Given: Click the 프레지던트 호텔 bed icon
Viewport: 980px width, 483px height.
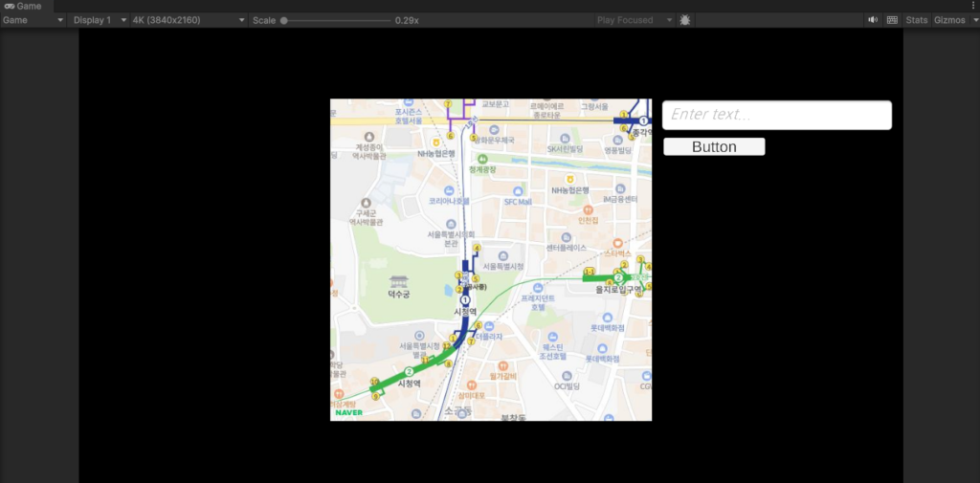Looking at the screenshot, I should (538, 288).
